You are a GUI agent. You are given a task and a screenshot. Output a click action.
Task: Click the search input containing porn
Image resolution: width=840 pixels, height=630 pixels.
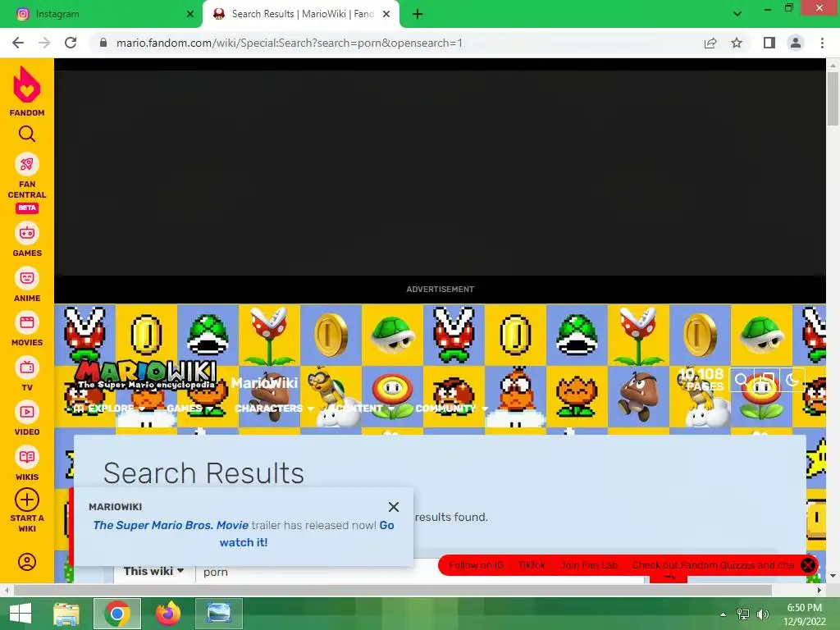coord(421,572)
